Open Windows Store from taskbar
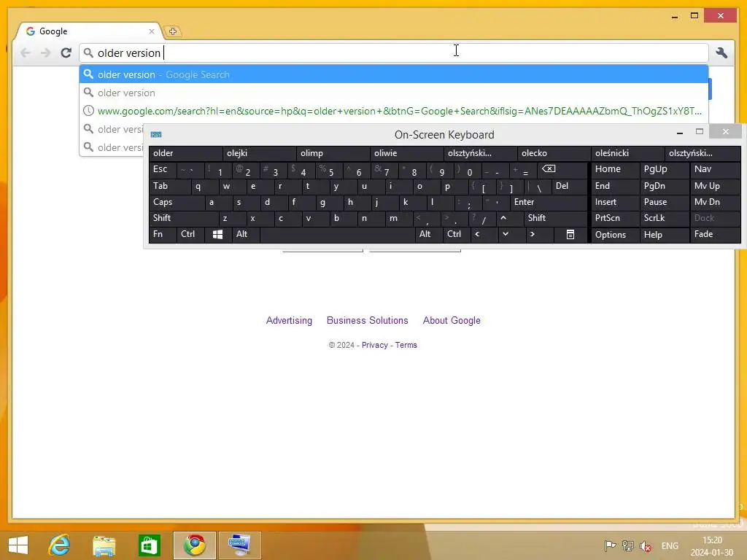 149,545
